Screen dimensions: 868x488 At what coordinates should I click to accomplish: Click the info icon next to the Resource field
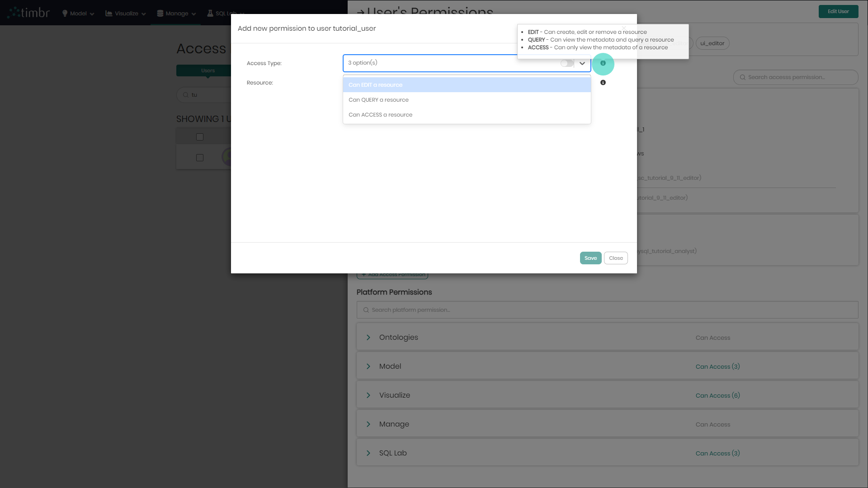(x=604, y=82)
